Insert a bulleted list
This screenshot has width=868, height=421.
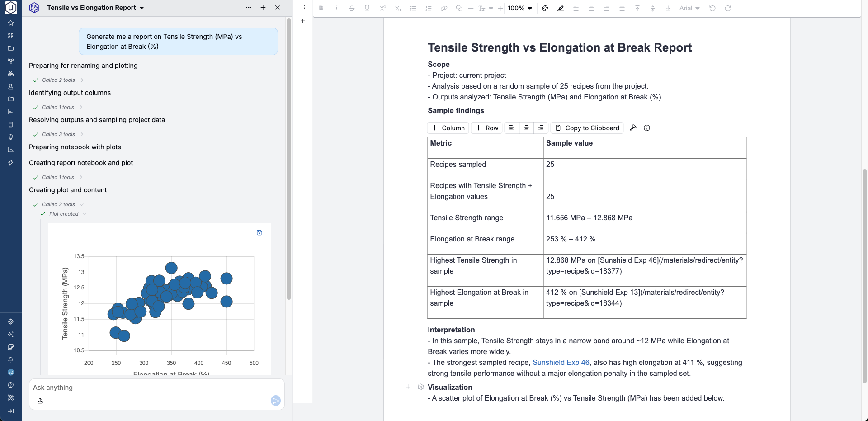[413, 8]
